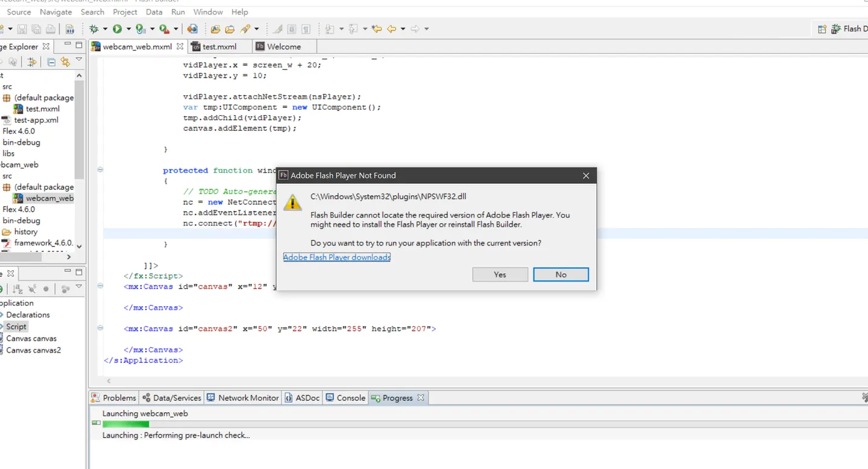Screen dimensions: 868x469
Task: Select Canvas canvas2 in Outline tree
Action: pyautogui.click(x=33, y=350)
